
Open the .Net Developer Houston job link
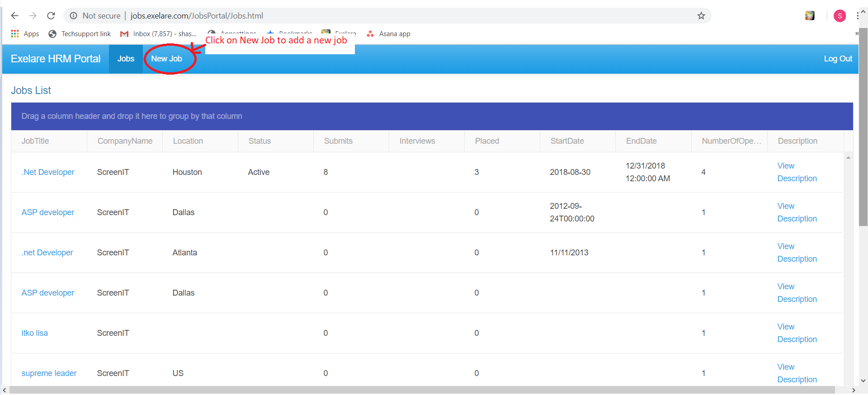pyautogui.click(x=48, y=172)
